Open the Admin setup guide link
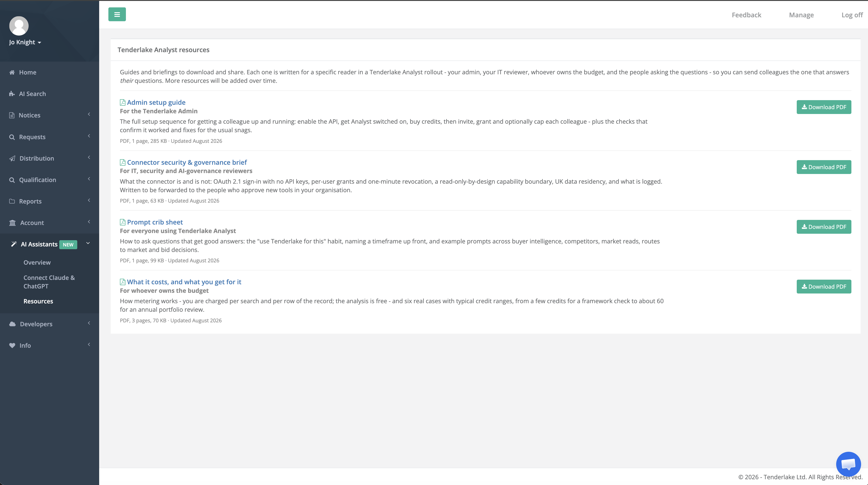This screenshot has width=868, height=485. (156, 102)
